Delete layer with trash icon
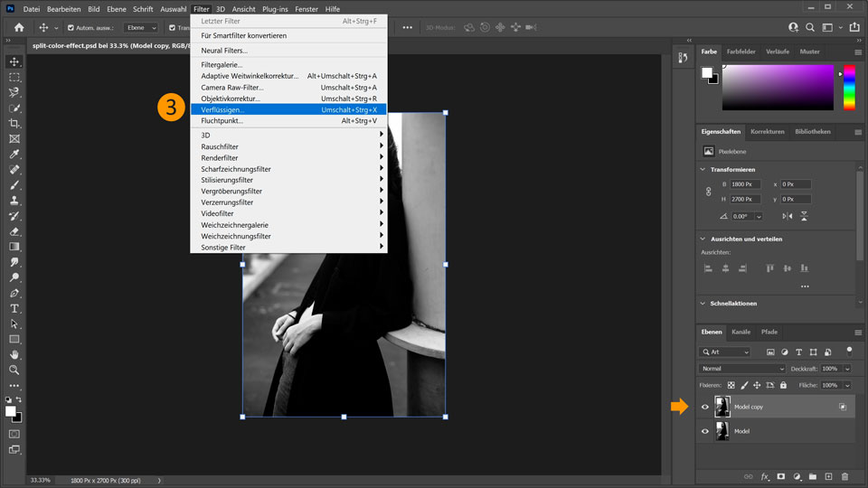This screenshot has width=868, height=488. (x=844, y=476)
